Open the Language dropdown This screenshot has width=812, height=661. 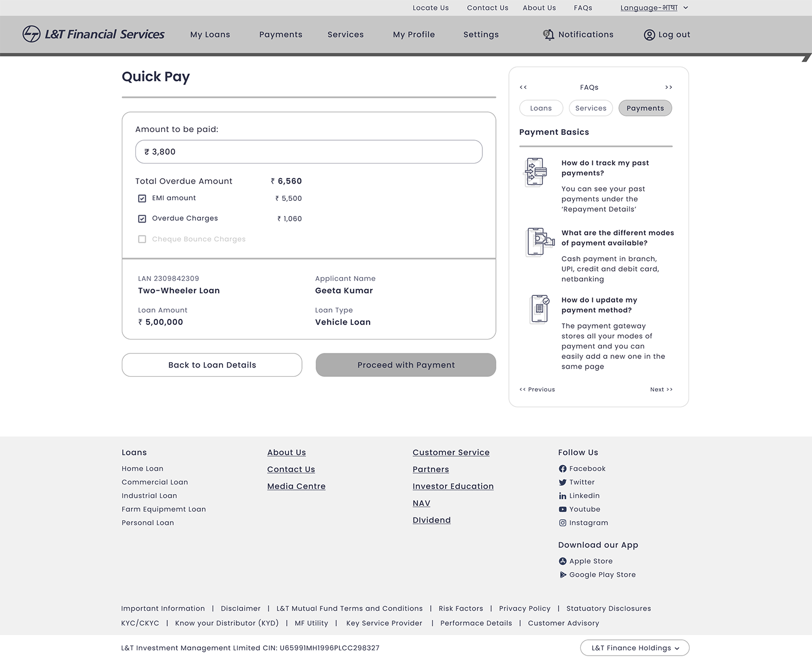point(654,8)
